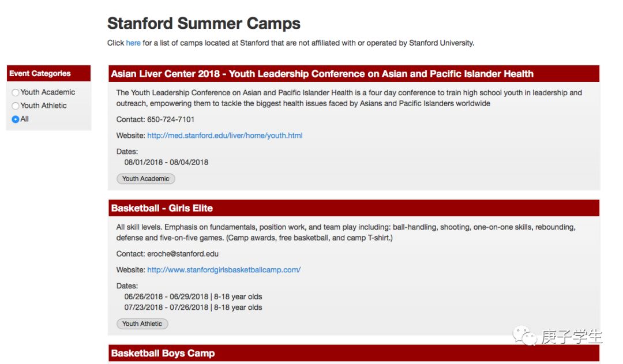Click the Event Categories panel header
The width and height of the screenshot is (623, 364).
coord(48,73)
